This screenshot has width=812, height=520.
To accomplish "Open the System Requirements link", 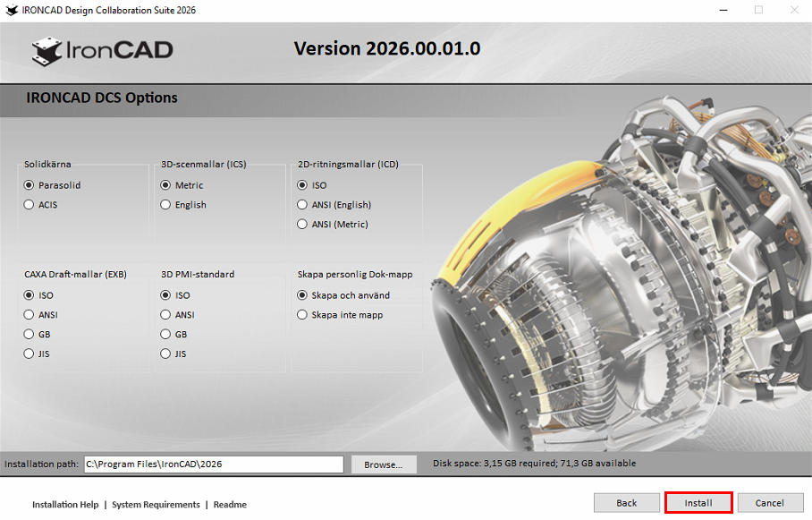I will (156, 505).
